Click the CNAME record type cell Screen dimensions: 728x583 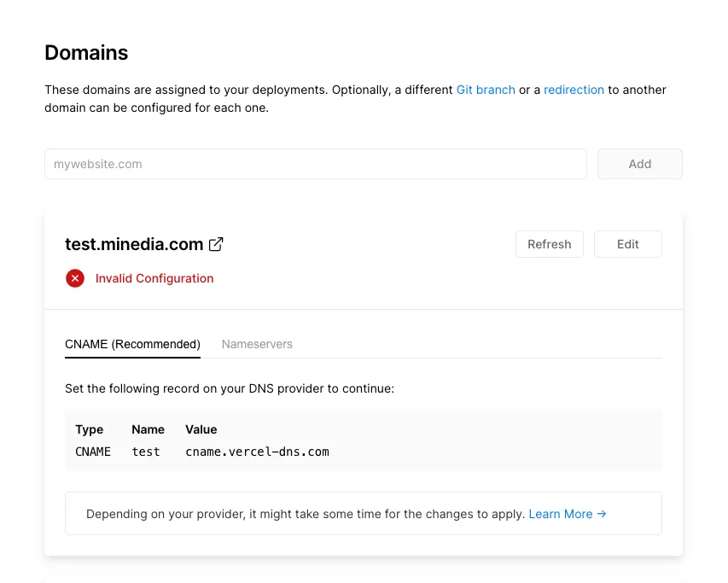pos(93,452)
